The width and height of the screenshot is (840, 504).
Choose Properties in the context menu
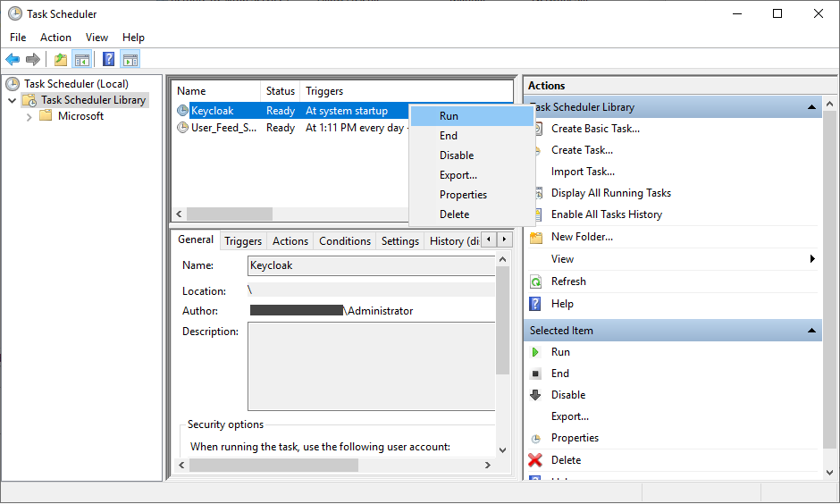[472, 195]
